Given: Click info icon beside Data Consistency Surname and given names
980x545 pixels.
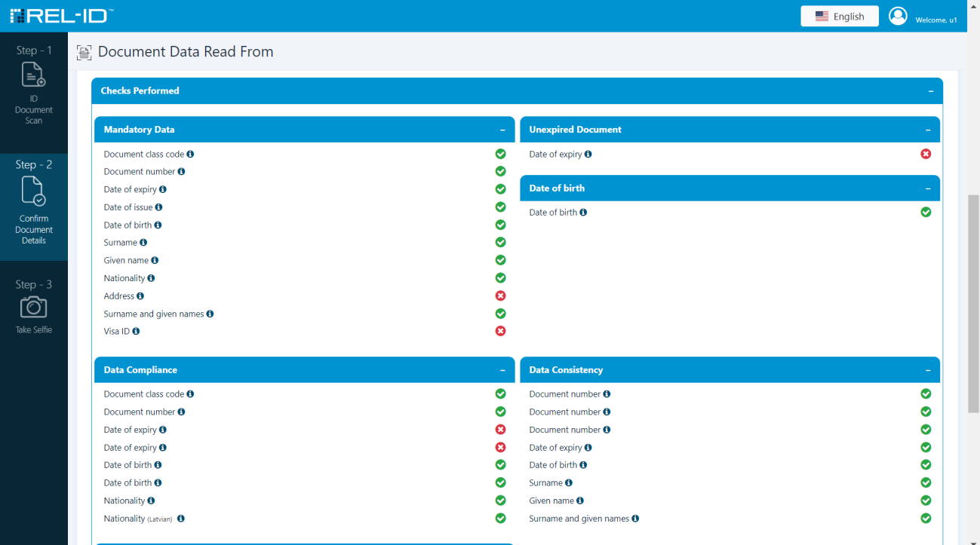Looking at the screenshot, I should pyautogui.click(x=635, y=519).
